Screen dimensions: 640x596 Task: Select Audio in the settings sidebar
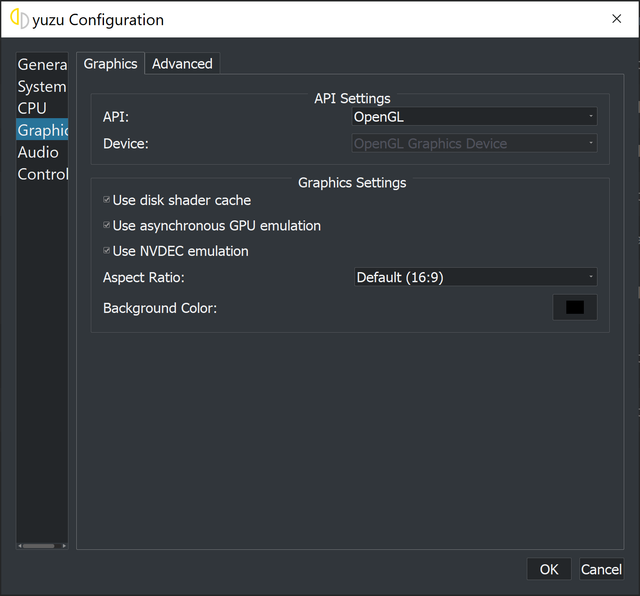(42, 152)
